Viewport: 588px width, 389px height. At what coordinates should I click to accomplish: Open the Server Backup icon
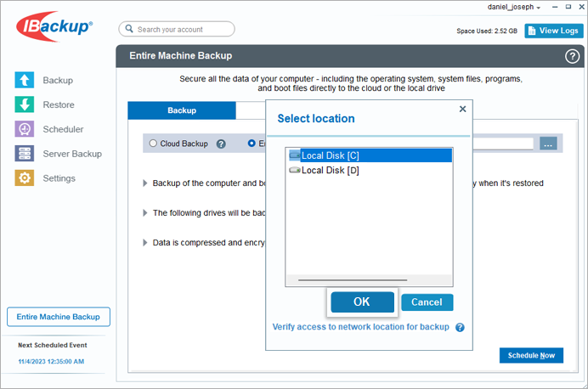coord(25,153)
